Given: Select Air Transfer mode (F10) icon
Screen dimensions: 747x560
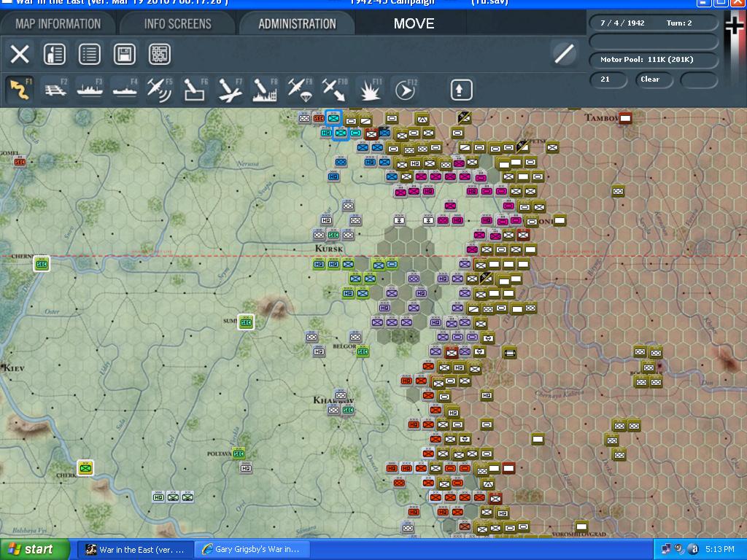Looking at the screenshot, I should tap(334, 90).
